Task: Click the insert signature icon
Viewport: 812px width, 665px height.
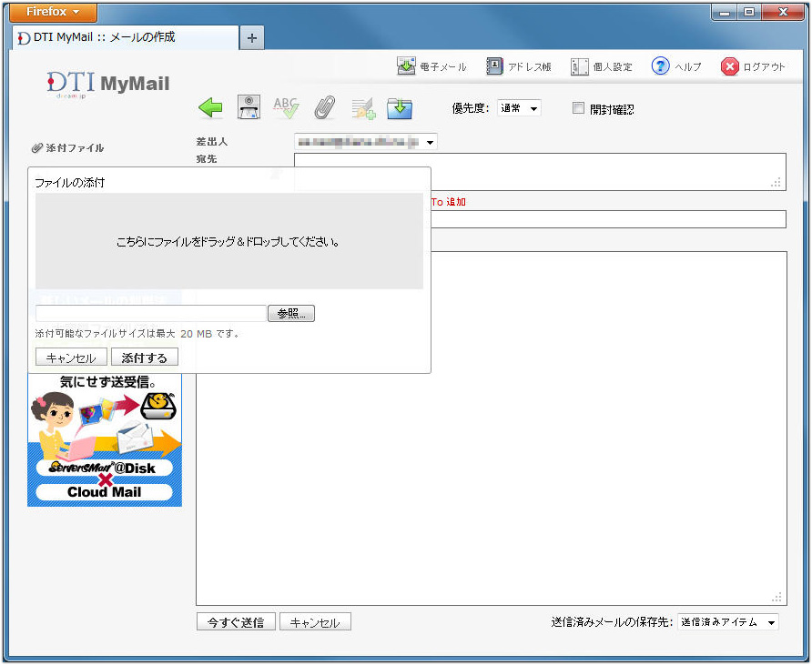Action: [363, 108]
